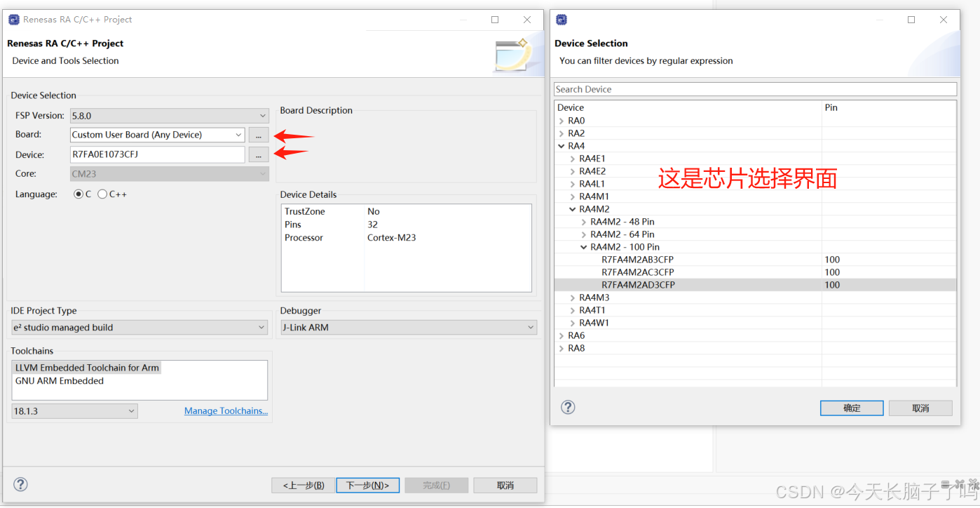The width and height of the screenshot is (980, 508).
Task: Click the Search Device input field
Action: click(x=755, y=89)
